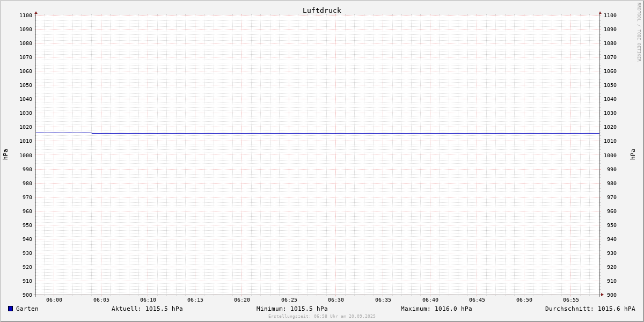Click the 06:00 time axis label
Screen dimensions: 644x322
(x=54, y=300)
